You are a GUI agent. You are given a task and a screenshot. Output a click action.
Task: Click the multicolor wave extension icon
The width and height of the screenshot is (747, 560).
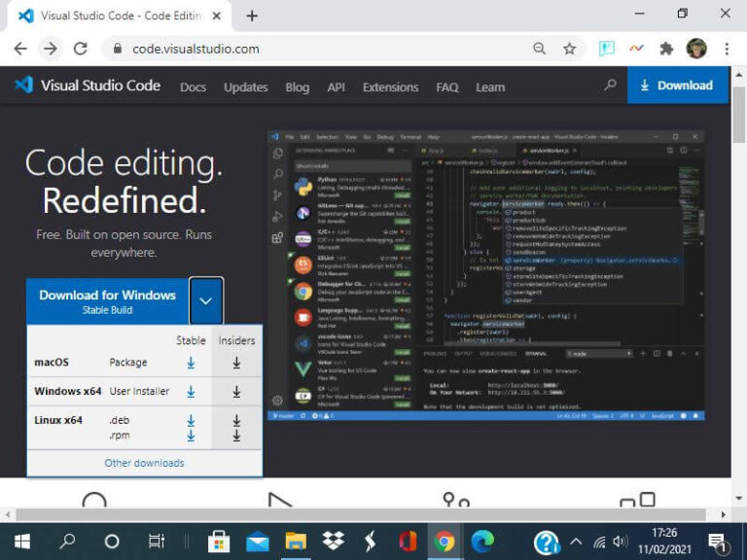coord(636,49)
